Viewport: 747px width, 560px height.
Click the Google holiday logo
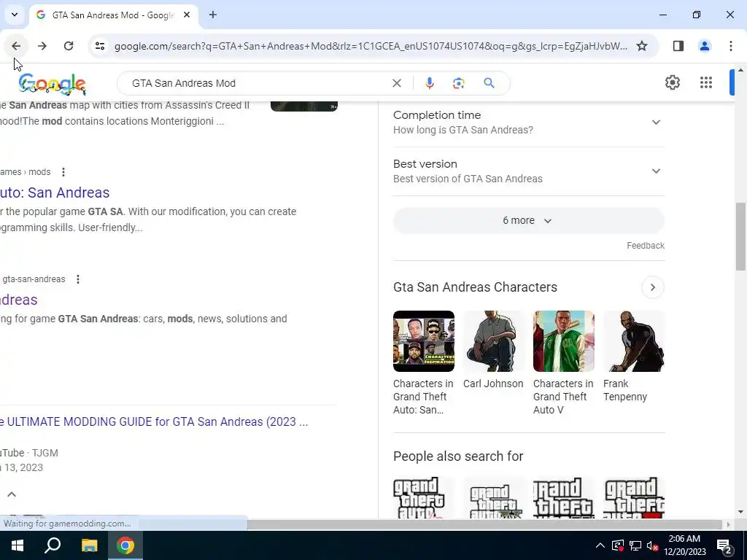pos(52,85)
